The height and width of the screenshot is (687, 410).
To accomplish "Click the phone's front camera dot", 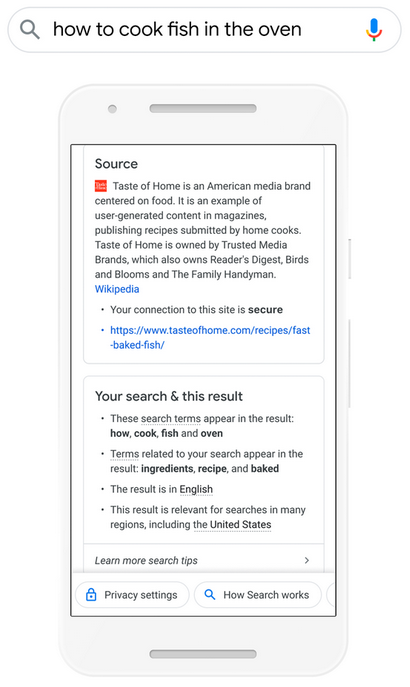I will (x=112, y=109).
